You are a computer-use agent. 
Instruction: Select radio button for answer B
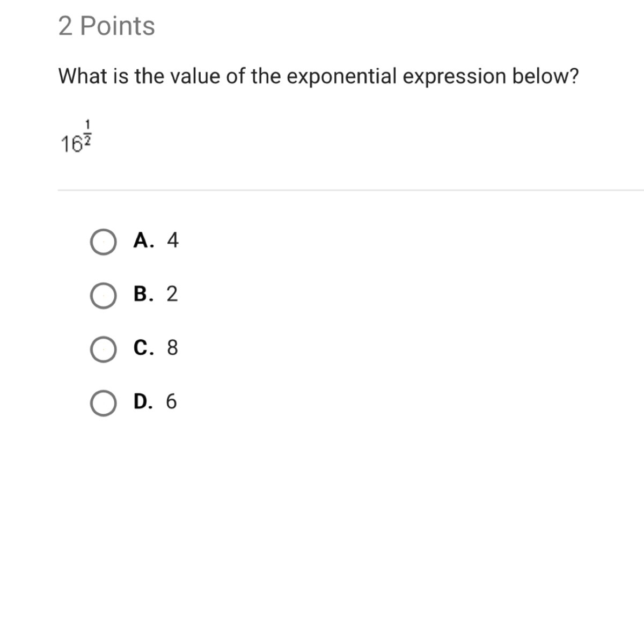pyautogui.click(x=103, y=296)
